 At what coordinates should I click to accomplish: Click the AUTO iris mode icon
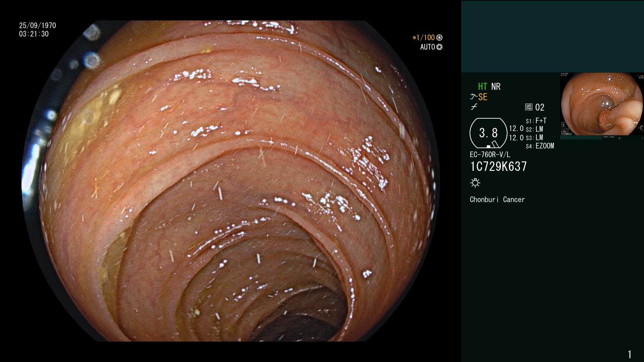(x=439, y=47)
